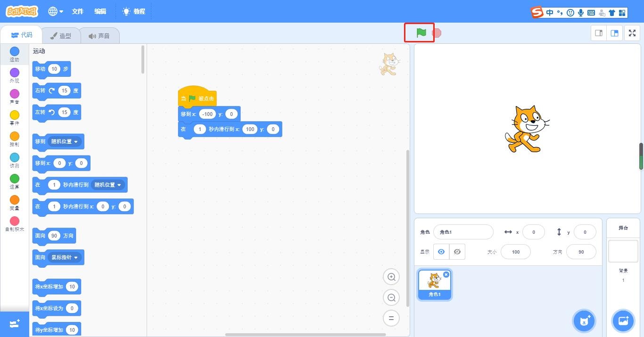Open Sogou emoji smiley panel
The width and height of the screenshot is (644, 337).
[x=570, y=13]
